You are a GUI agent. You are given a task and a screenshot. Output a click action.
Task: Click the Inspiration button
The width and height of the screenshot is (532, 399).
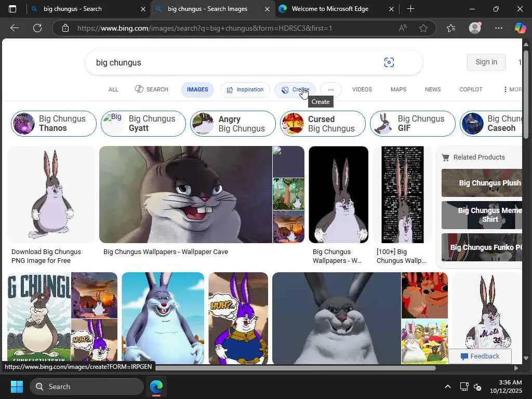click(x=245, y=89)
